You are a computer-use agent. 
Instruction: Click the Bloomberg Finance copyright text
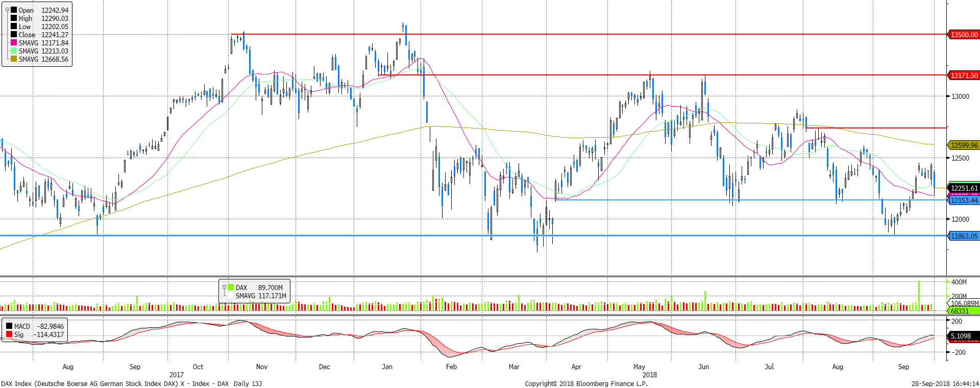pyautogui.click(x=586, y=383)
